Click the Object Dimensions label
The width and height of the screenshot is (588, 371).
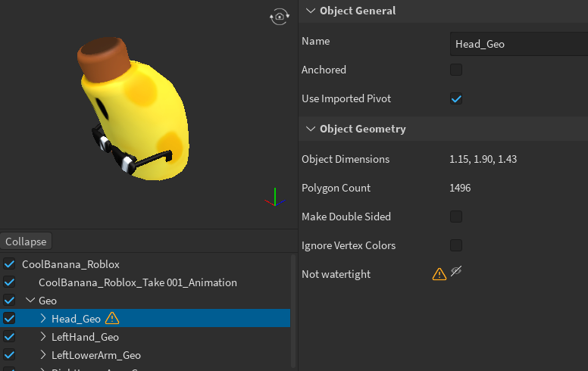(346, 159)
